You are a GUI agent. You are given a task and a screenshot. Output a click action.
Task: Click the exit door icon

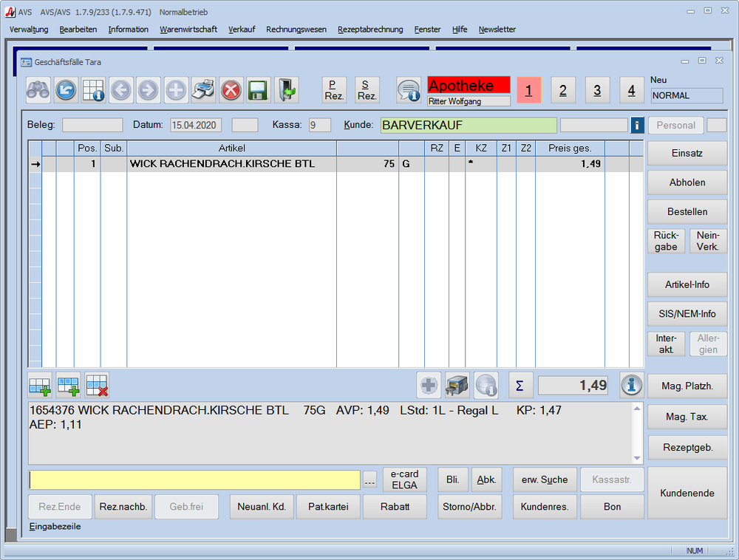[x=286, y=90]
